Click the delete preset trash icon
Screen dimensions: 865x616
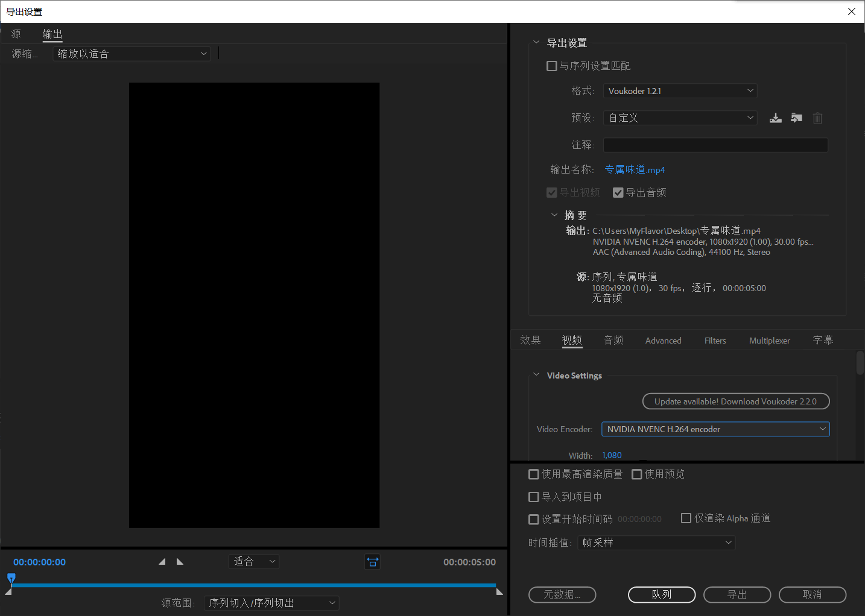(x=817, y=118)
